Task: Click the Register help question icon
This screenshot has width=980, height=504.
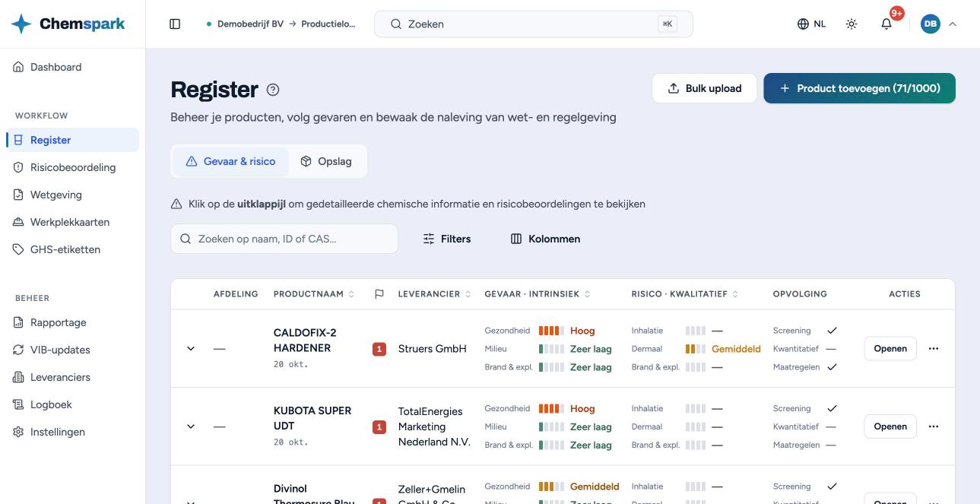Action: [x=273, y=90]
